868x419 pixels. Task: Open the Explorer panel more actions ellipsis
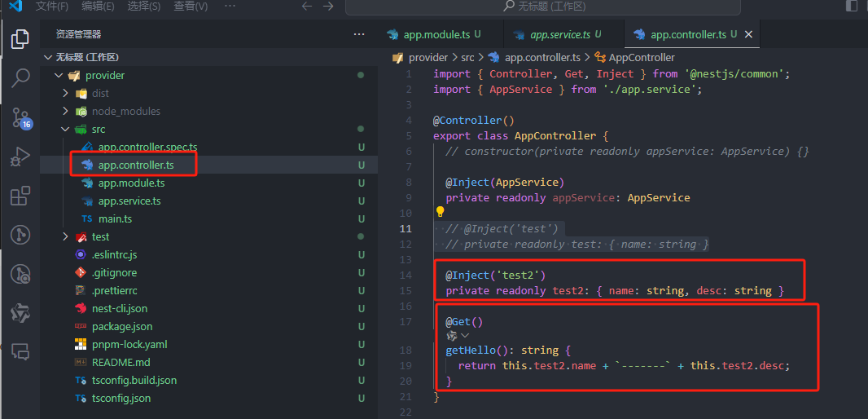(359, 34)
